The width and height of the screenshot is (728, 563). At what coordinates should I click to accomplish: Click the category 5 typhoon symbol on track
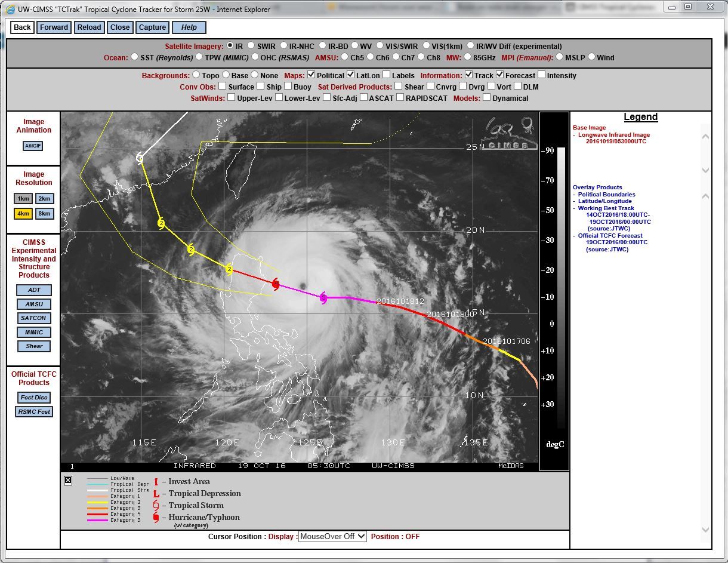point(323,298)
